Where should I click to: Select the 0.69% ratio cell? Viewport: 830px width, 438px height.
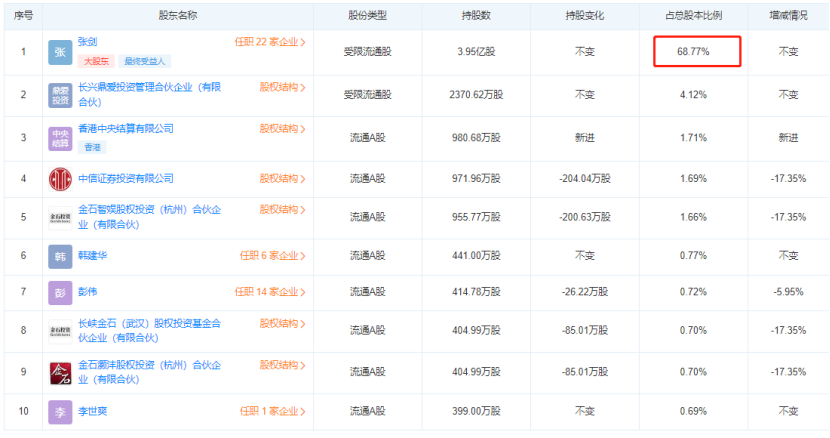coord(693,411)
